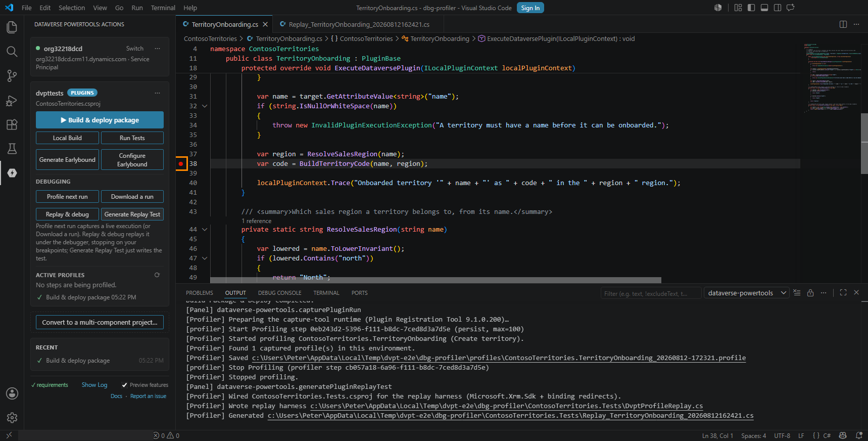Click Profile next run button

(67, 197)
